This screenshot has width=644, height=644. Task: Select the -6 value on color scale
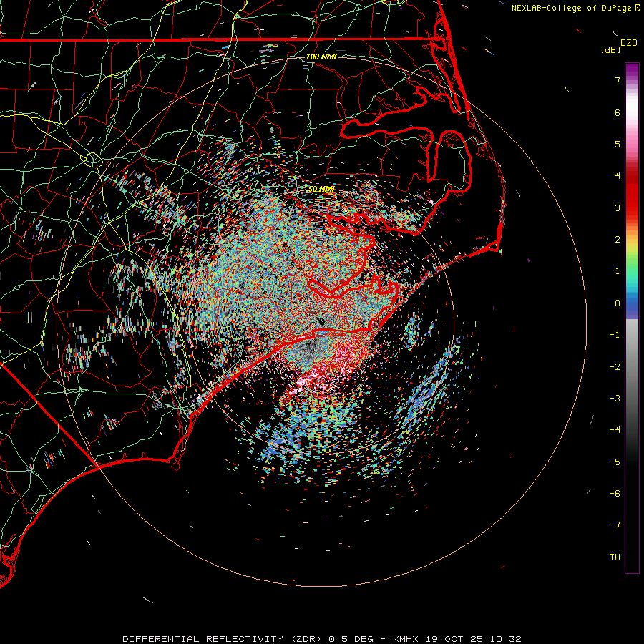click(x=615, y=494)
